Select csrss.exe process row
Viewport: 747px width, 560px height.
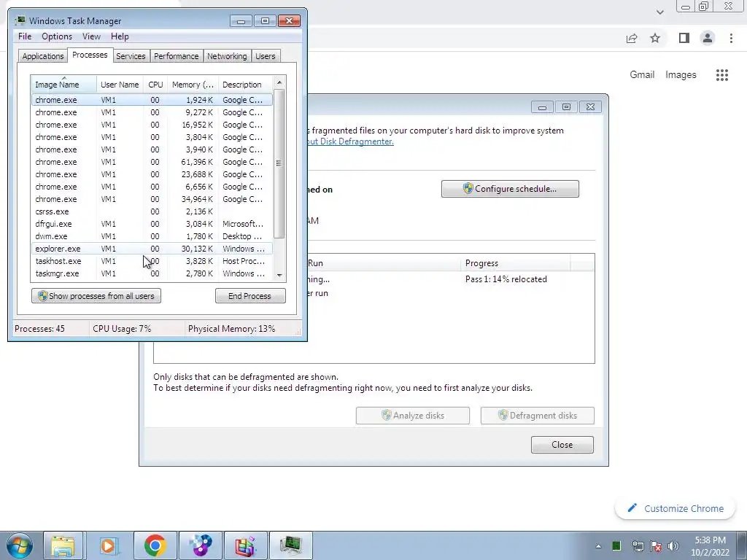point(152,211)
